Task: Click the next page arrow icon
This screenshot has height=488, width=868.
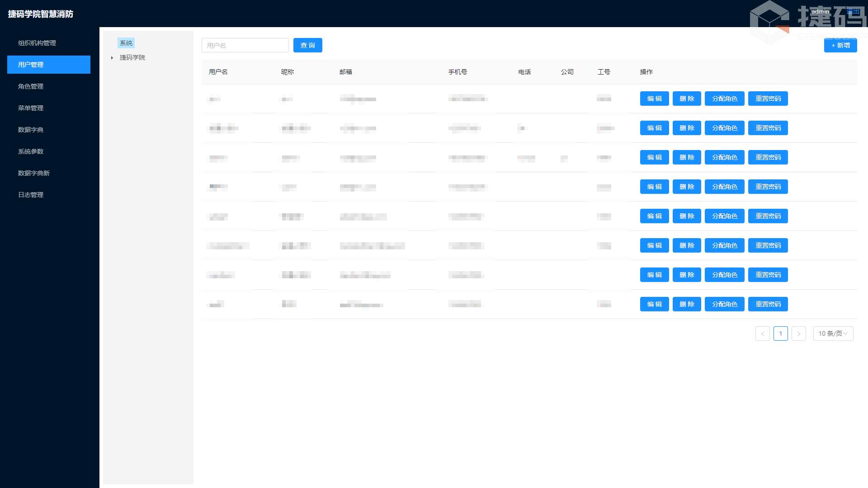Action: coord(798,333)
